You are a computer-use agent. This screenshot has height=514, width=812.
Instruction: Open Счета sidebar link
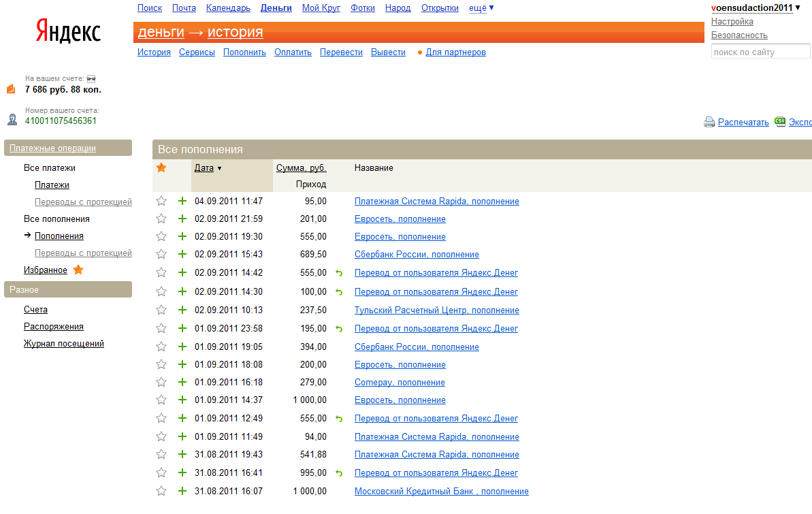click(x=35, y=309)
